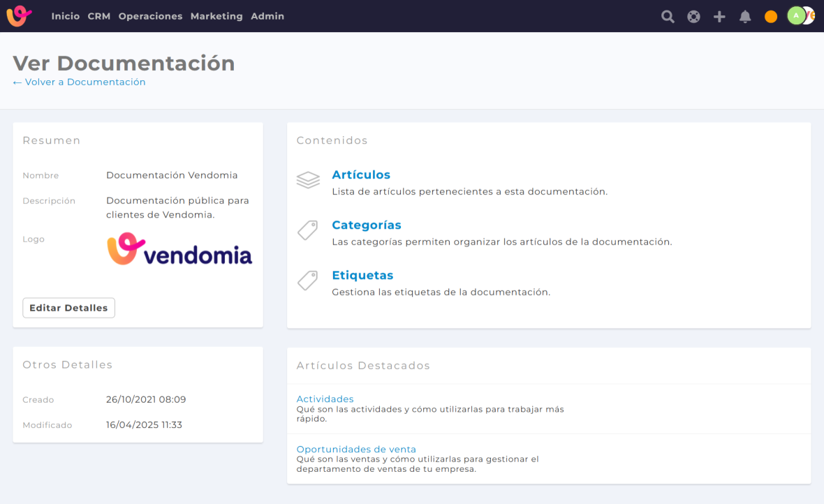The width and height of the screenshot is (824, 504).
Task: Click the orange status indicator dot
Action: 771,17
